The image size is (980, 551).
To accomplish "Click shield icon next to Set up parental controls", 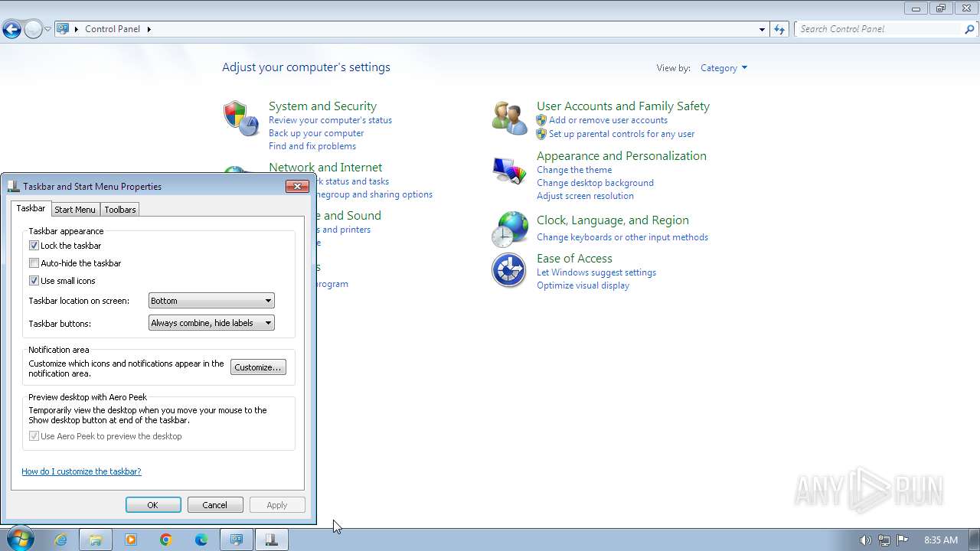I will tap(541, 134).
